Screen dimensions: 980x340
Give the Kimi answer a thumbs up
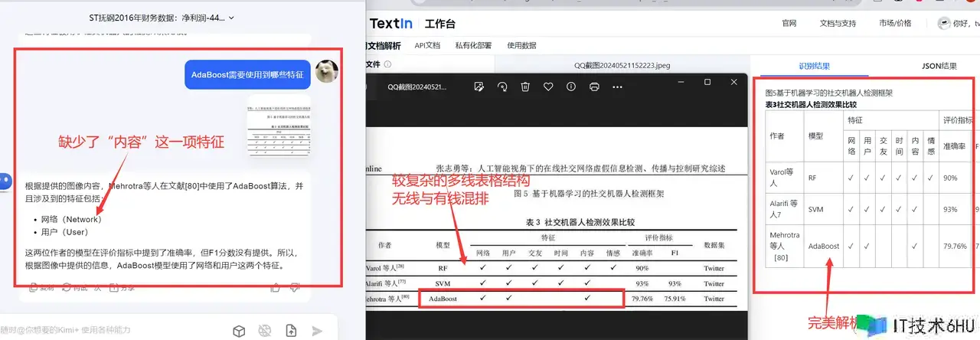click(x=276, y=288)
